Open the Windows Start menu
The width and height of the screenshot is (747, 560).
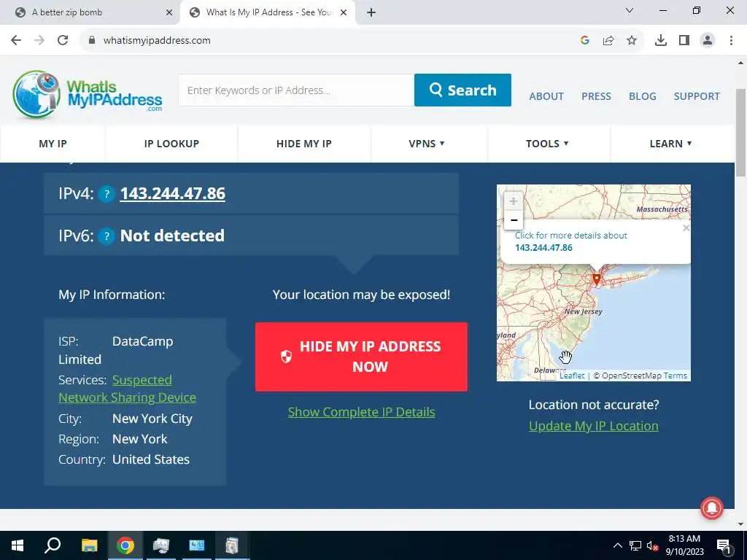18,545
